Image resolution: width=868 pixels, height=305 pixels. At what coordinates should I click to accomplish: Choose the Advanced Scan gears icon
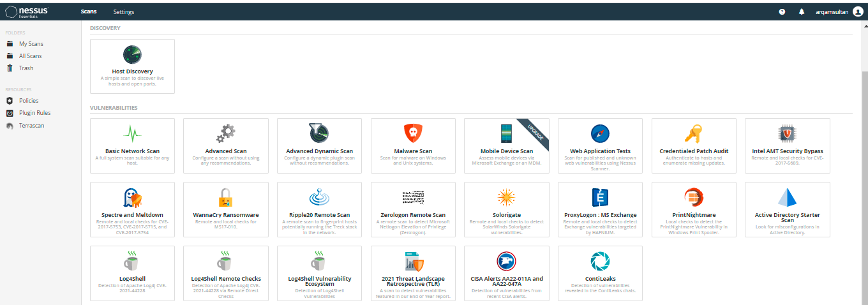pos(225,133)
